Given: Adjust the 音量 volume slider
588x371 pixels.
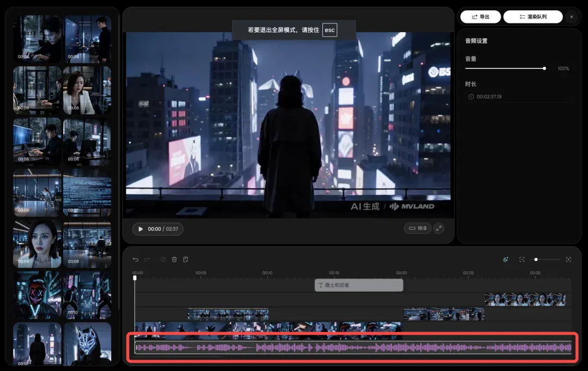Looking at the screenshot, I should [505, 69].
